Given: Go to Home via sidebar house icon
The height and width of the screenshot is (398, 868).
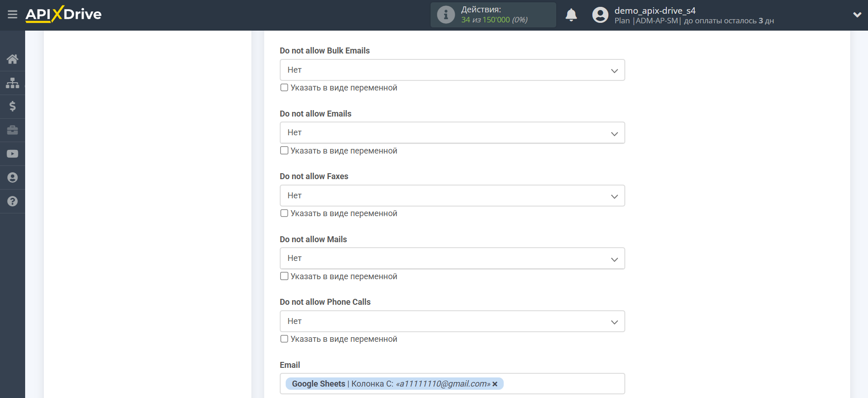Looking at the screenshot, I should pos(12,59).
